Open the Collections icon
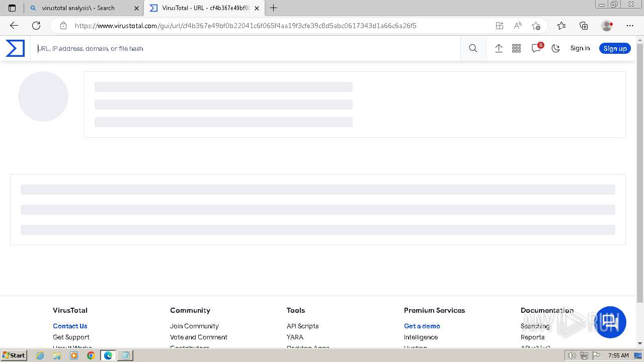The image size is (644, 362). click(584, 26)
